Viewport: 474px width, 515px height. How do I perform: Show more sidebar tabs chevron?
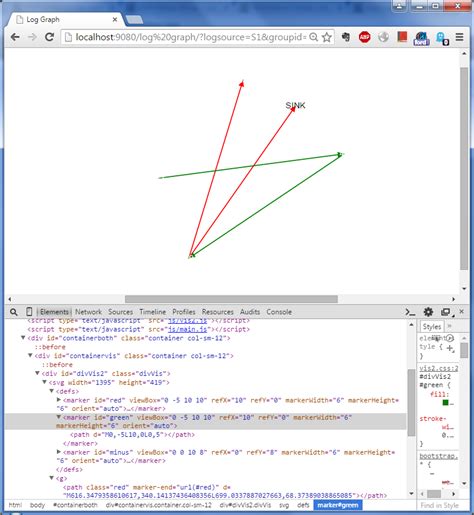pos(449,326)
